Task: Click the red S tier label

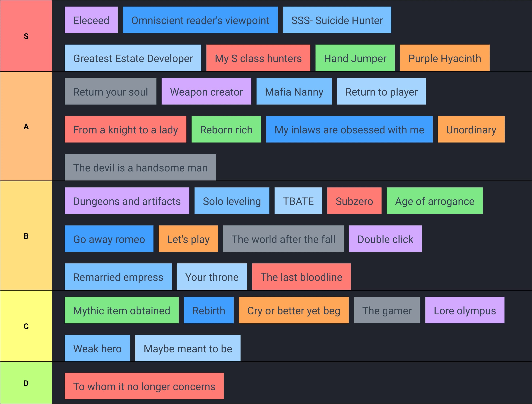Action: pyautogui.click(x=26, y=36)
